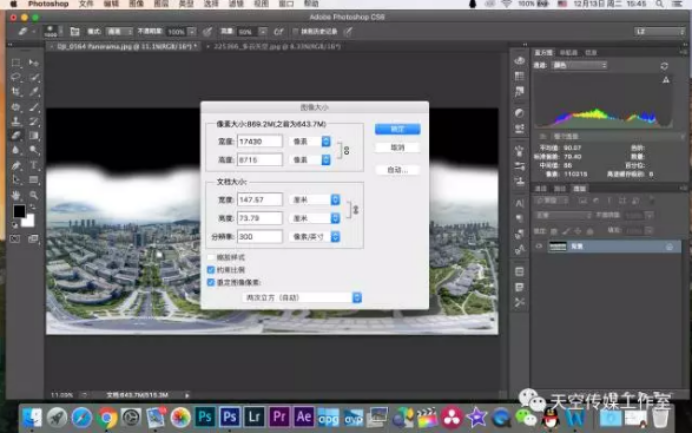Open Chrome from the Dock

(x=107, y=416)
